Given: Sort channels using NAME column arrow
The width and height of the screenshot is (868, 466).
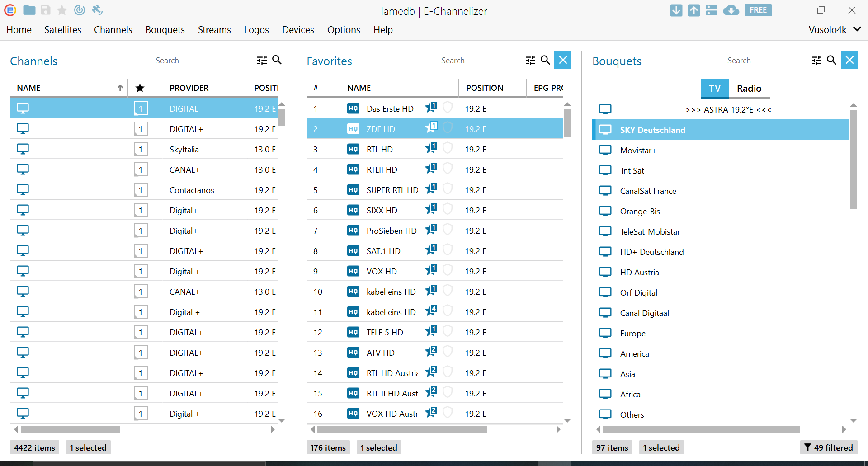Looking at the screenshot, I should coord(120,88).
